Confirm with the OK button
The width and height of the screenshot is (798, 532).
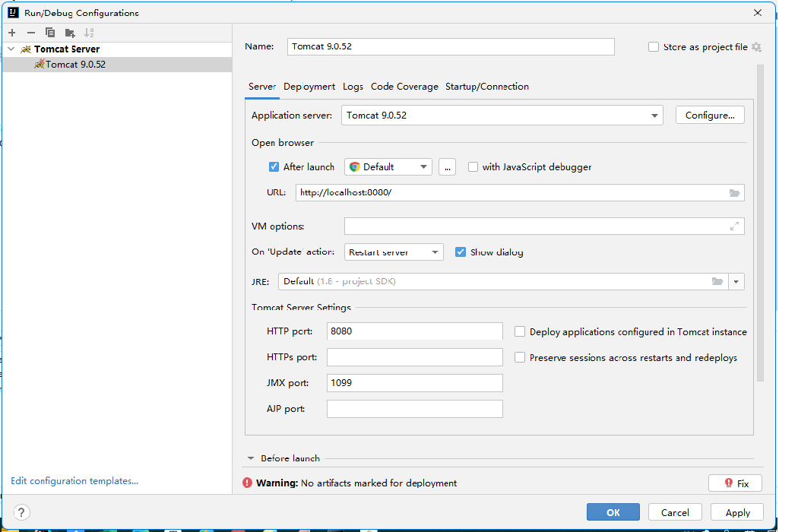click(x=613, y=512)
